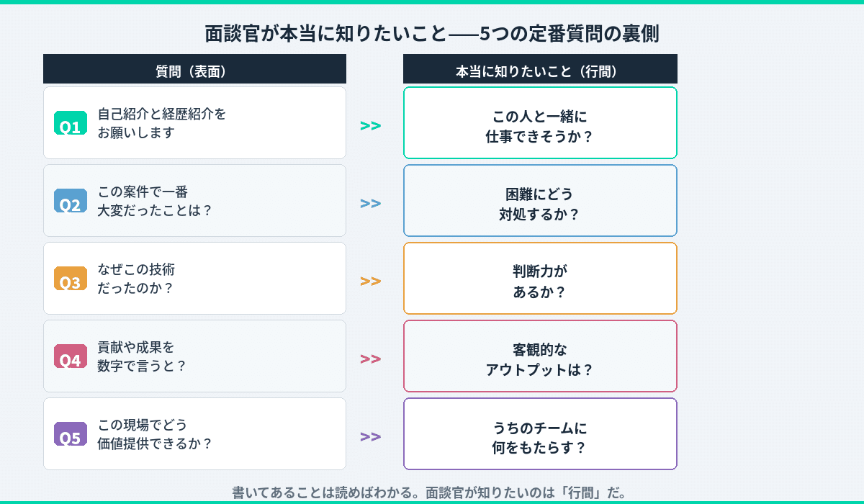Select the 本当に知りたいこと（行間） column header
The width and height of the screenshot is (864, 504).
pyautogui.click(x=540, y=70)
